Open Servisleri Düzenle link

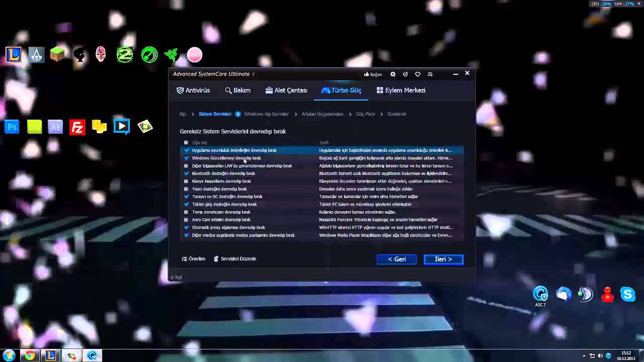(x=235, y=259)
